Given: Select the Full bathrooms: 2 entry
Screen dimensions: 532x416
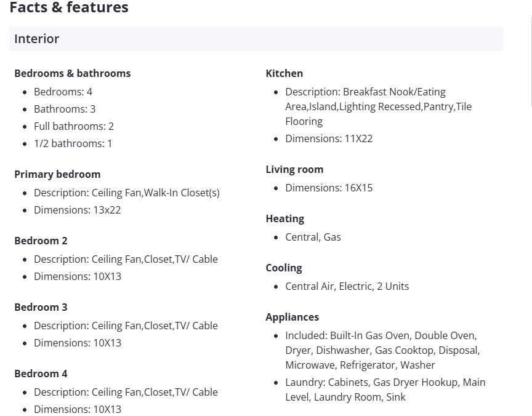Looking at the screenshot, I should 74,126.
